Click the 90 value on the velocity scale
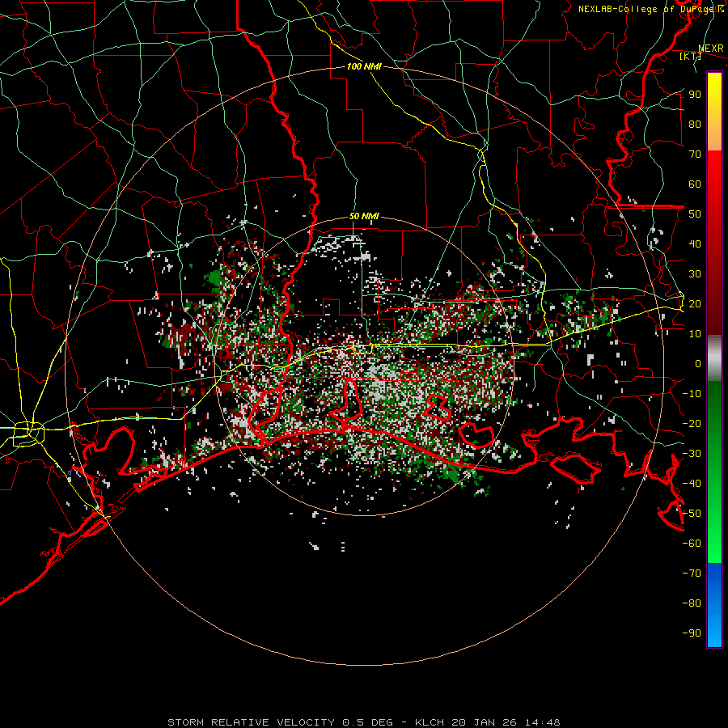The height and width of the screenshot is (728, 728). pos(695,95)
